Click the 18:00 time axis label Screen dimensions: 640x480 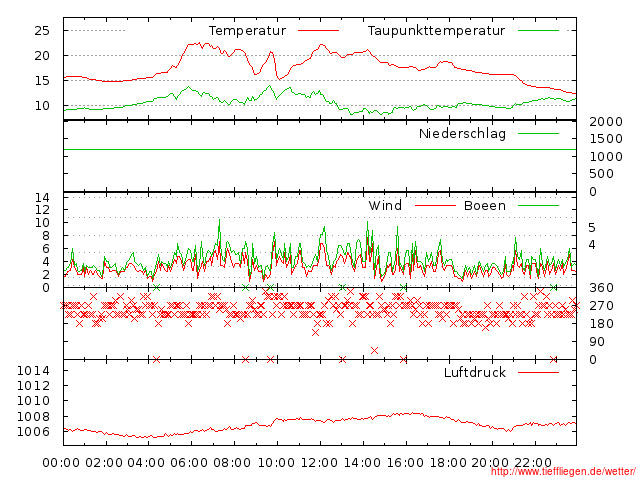448,463
